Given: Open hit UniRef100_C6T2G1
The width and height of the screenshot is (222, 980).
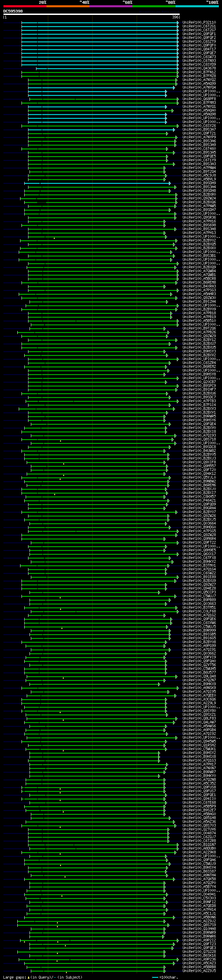Looking at the screenshot, I should [x=199, y=26].
